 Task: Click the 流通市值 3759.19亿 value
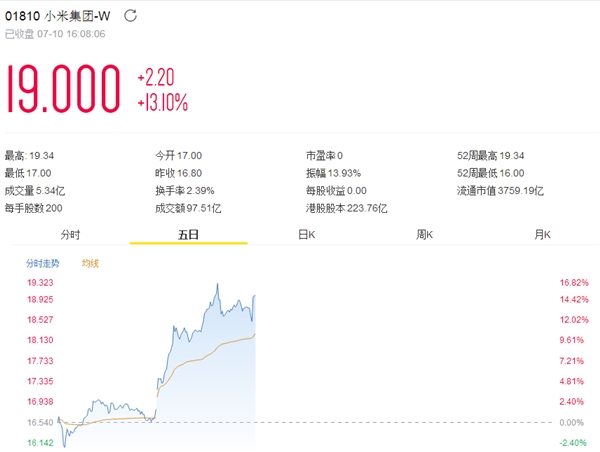[x=500, y=190]
